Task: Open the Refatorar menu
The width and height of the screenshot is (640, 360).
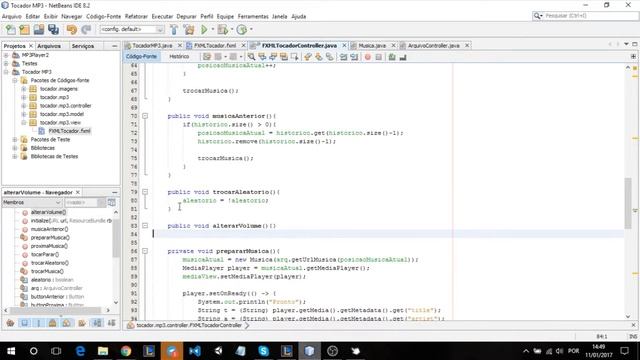Action: [x=136, y=16]
